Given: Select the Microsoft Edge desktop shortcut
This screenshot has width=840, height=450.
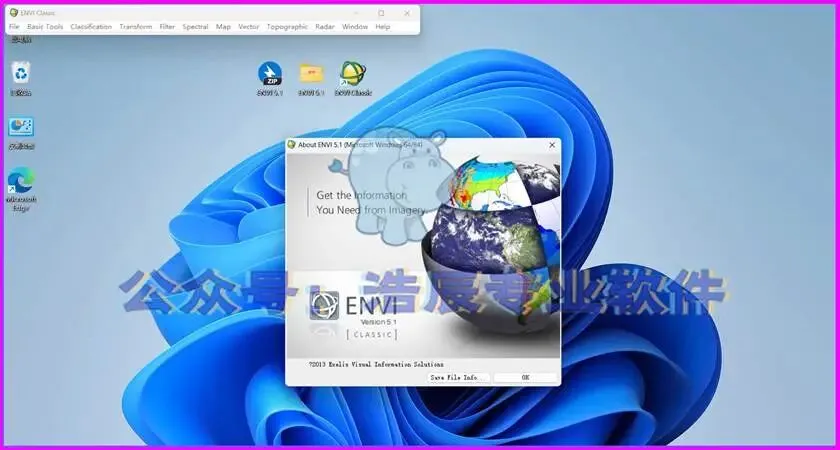Looking at the screenshot, I should click(21, 189).
